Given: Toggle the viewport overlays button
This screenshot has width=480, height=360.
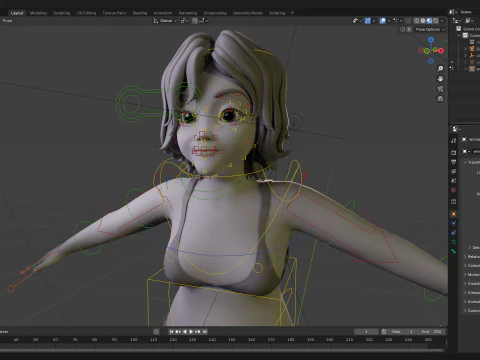Looking at the screenshot, I should [x=383, y=21].
